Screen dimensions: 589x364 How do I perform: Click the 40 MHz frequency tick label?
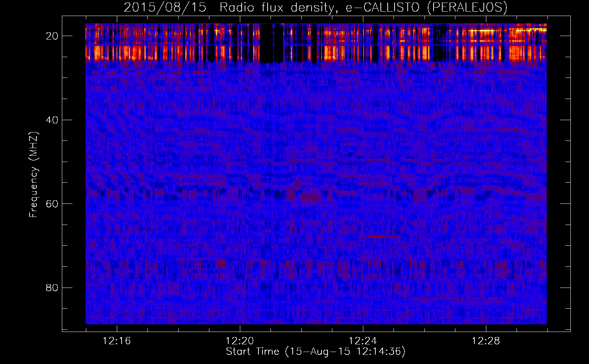[x=52, y=120]
